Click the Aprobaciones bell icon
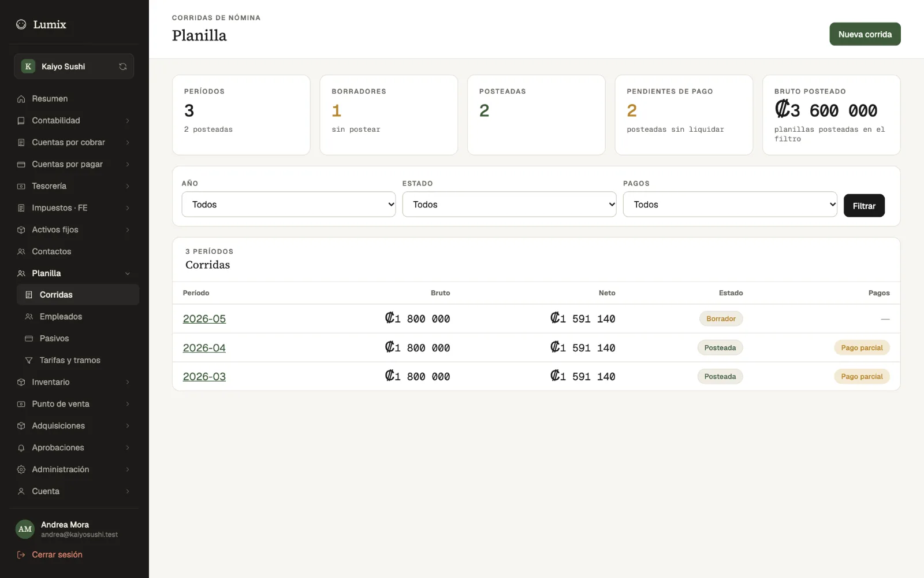Image resolution: width=924 pixels, height=578 pixels. coord(21,448)
